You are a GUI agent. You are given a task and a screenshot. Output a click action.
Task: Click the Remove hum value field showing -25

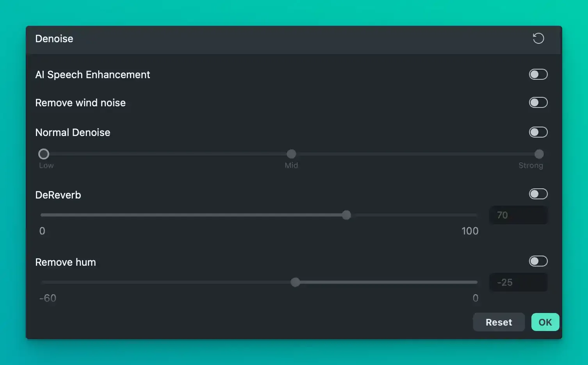pos(519,282)
